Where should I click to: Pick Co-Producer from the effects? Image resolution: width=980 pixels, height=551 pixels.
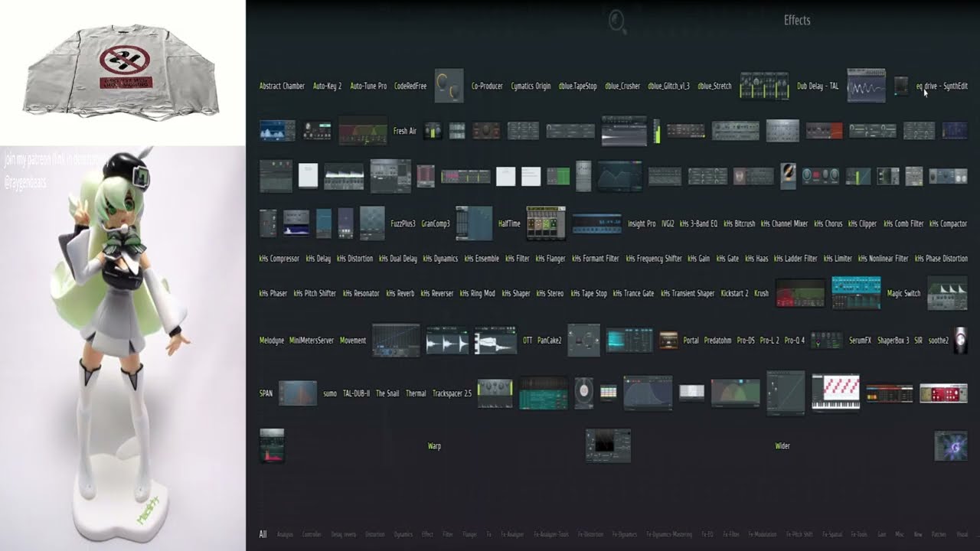(x=487, y=86)
